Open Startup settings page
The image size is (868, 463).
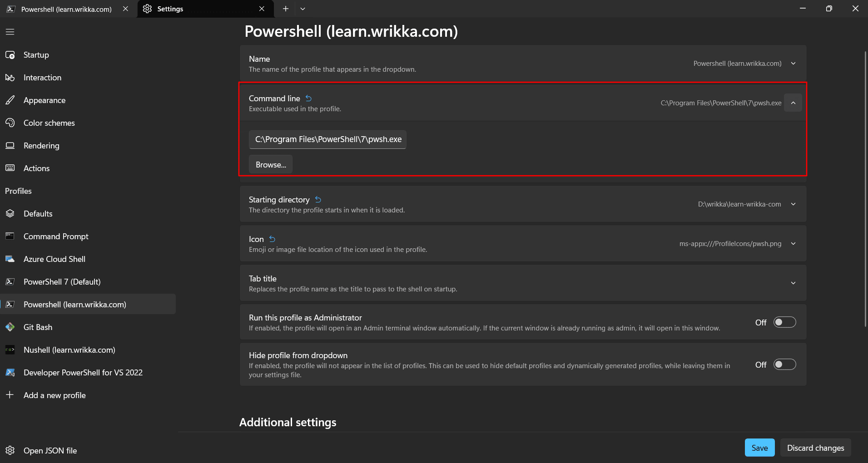[88, 55]
